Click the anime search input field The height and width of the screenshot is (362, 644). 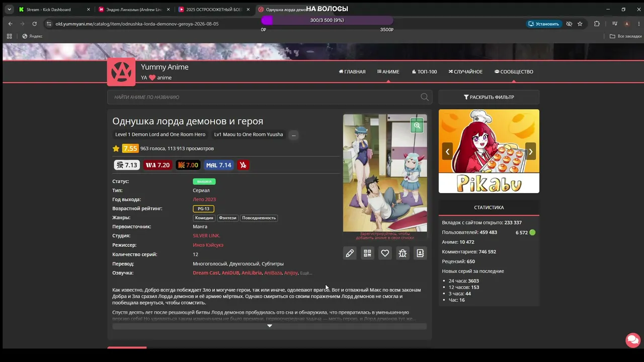pyautogui.click(x=270, y=97)
